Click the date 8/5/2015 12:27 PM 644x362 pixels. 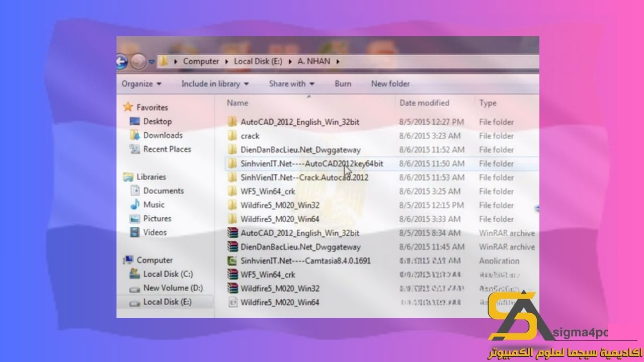tap(432, 122)
